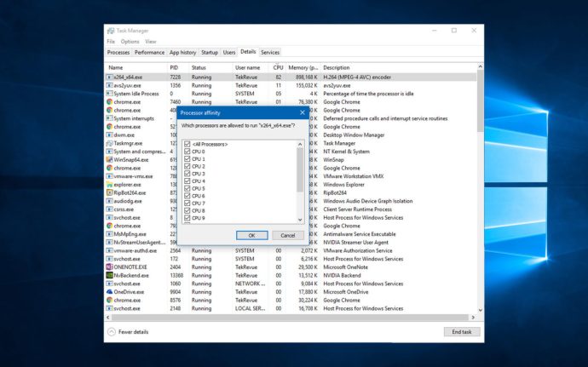Uncheck the CPU 4 checkbox

187,181
